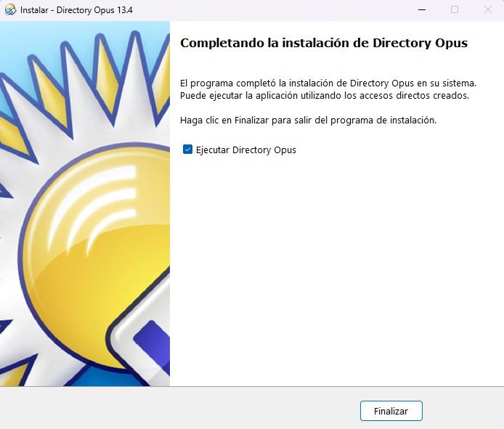504x429 pixels.
Task: Uncheck the Ejecutar Directory Opus checkbox
Action: point(187,150)
